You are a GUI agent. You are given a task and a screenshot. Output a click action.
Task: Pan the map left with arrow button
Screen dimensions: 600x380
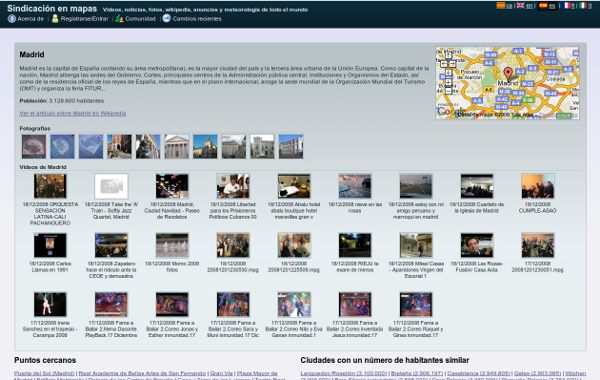(x=444, y=64)
